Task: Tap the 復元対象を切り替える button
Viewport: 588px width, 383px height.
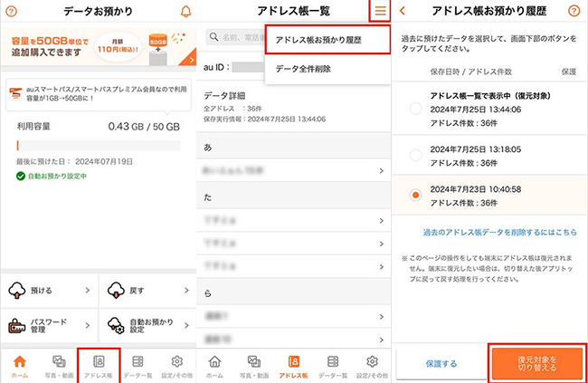Action: coord(537,363)
